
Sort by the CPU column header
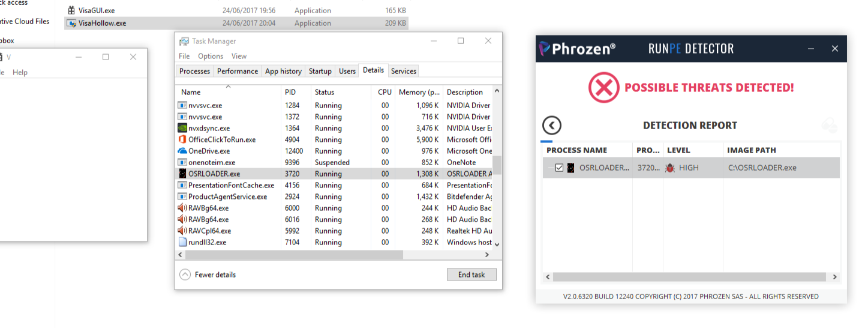click(383, 92)
